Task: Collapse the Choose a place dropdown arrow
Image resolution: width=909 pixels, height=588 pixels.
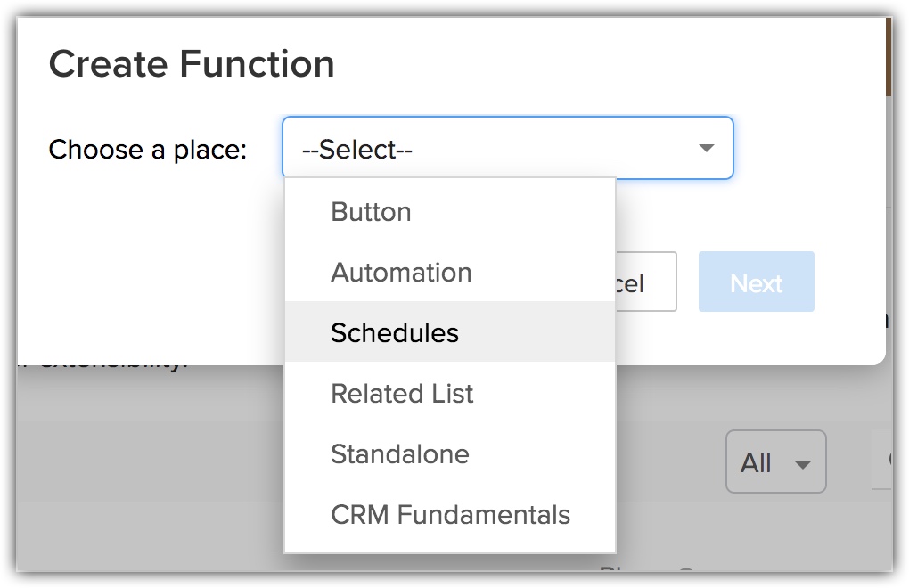Action: point(706,148)
